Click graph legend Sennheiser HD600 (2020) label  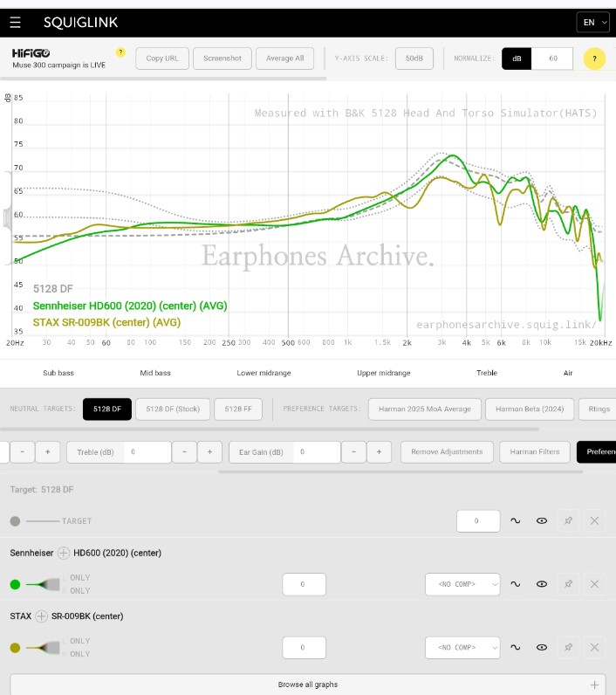click(x=130, y=306)
